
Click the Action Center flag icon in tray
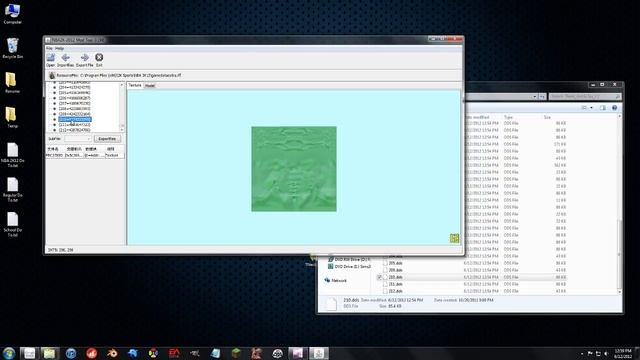point(590,353)
